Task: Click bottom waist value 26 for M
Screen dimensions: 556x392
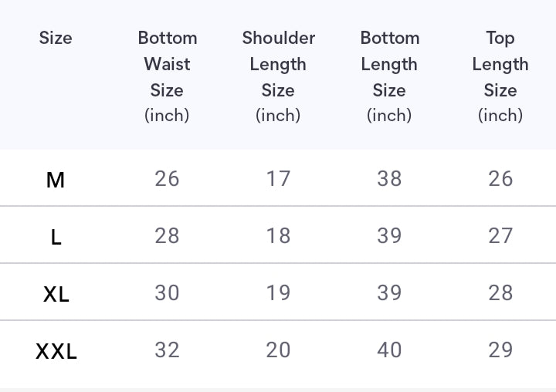Action: point(167,178)
